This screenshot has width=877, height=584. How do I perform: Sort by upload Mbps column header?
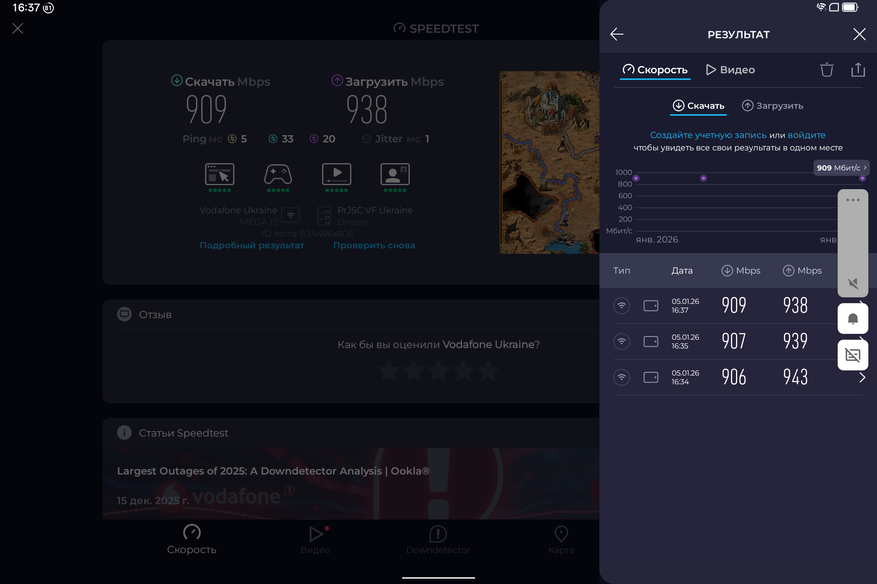coord(802,271)
